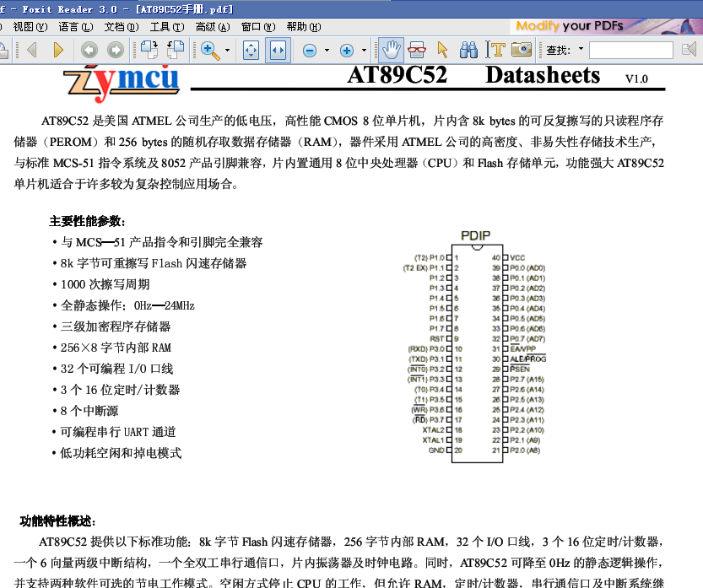Click the 查找 search input box
Viewport: 703px width, 588px height.
[630, 50]
